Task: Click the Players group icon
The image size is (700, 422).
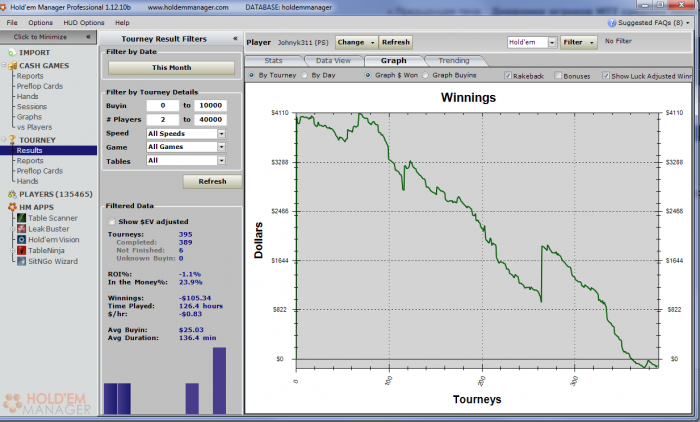Action: [x=12, y=194]
